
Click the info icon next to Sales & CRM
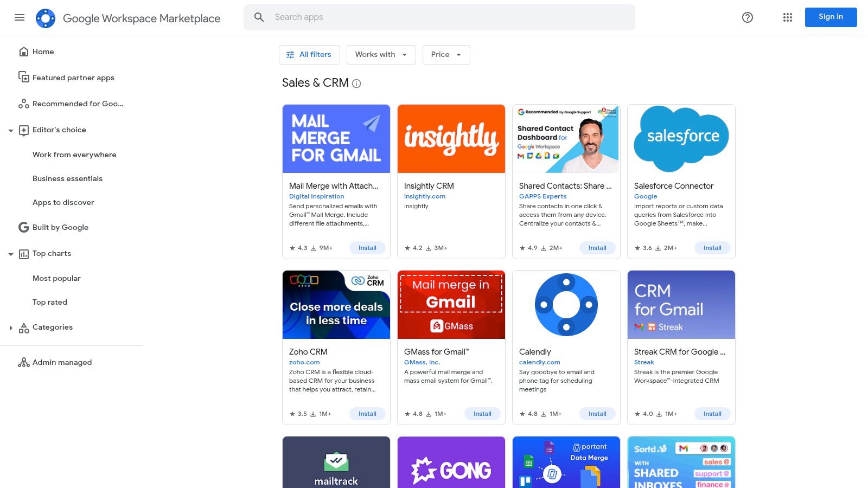click(356, 83)
